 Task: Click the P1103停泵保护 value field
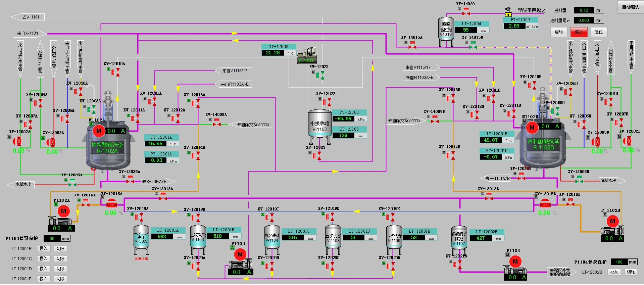[52, 239]
